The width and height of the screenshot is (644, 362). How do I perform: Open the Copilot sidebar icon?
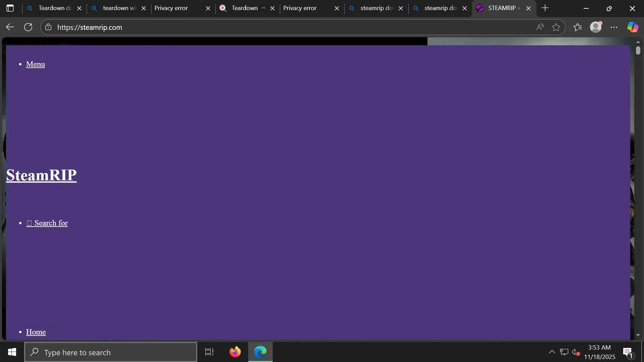tap(633, 27)
